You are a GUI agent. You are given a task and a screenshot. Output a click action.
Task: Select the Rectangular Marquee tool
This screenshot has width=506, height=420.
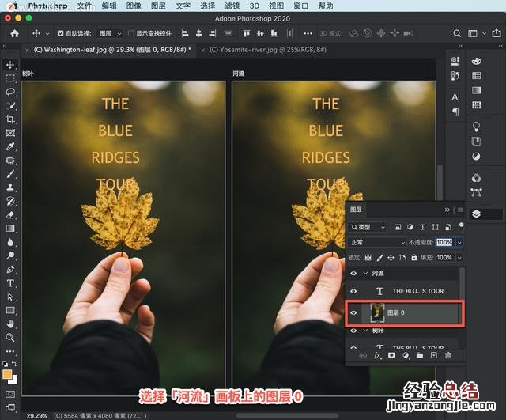coord(10,78)
